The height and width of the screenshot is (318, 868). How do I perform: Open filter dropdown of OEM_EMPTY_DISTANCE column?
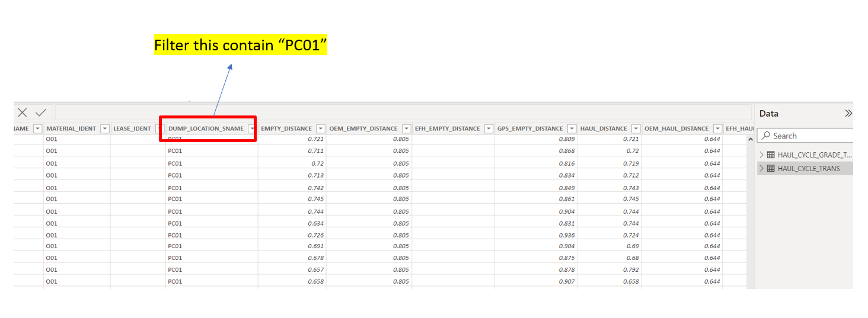406,129
